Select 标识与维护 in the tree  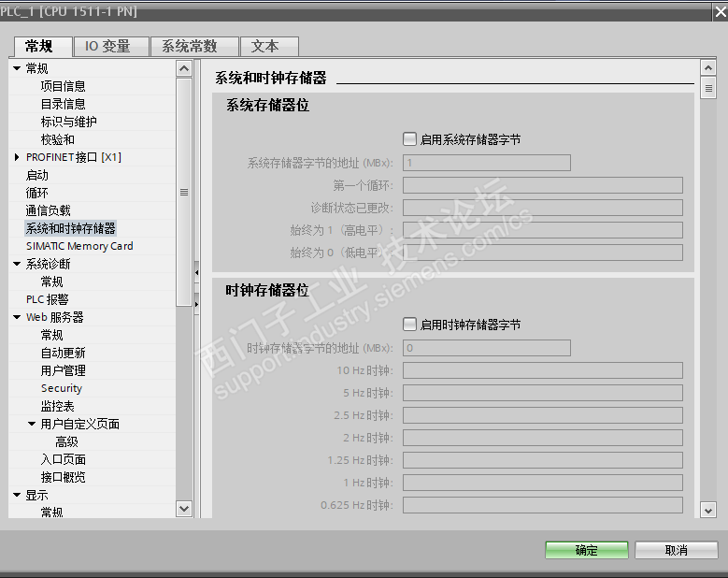[69, 122]
